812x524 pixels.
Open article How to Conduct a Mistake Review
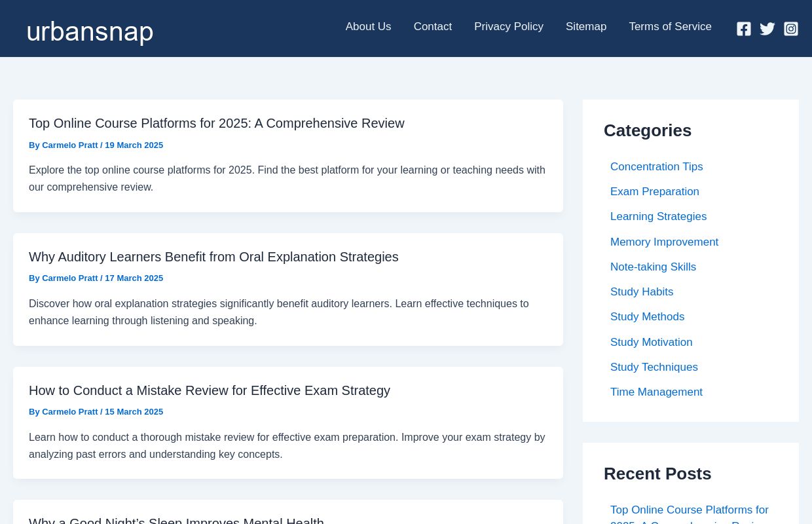[x=210, y=390]
